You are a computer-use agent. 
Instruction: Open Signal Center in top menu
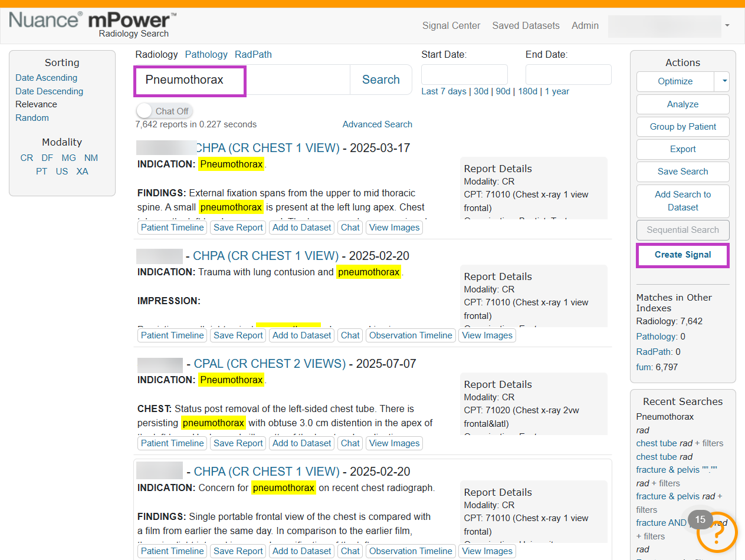(451, 26)
